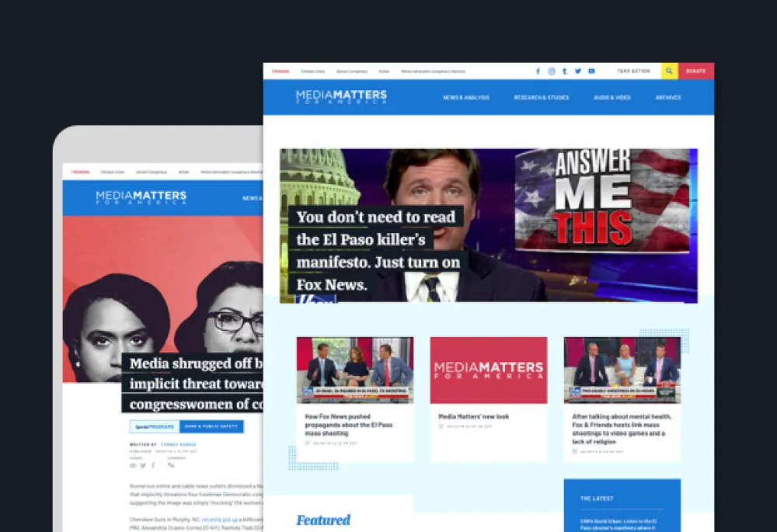Select QAnon Conspiracy topic on tablet page
777x532 pixels.
coord(152,172)
